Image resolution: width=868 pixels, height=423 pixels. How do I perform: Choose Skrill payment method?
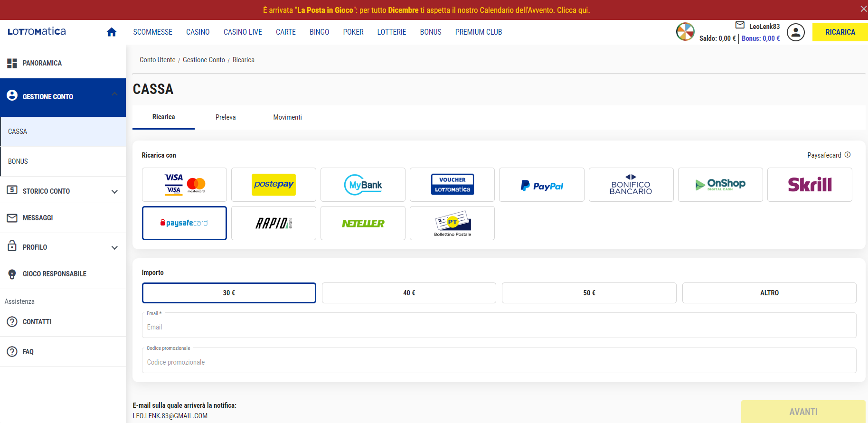(809, 185)
